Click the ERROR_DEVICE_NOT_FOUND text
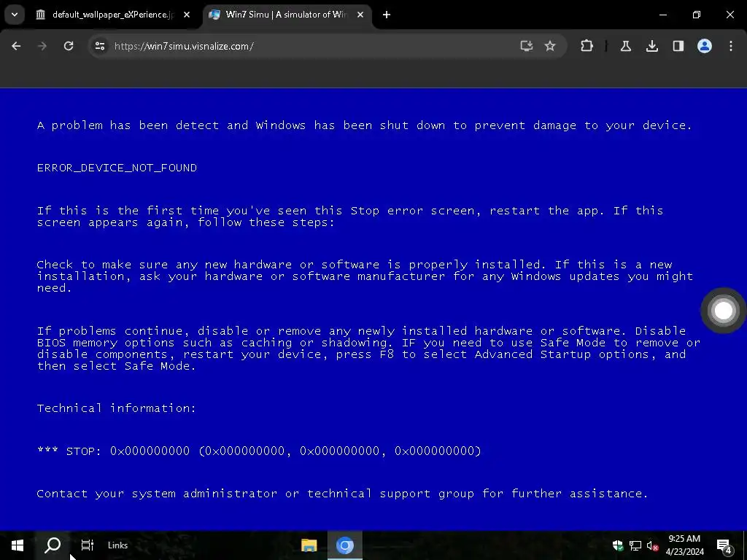747x560 pixels. 117,168
